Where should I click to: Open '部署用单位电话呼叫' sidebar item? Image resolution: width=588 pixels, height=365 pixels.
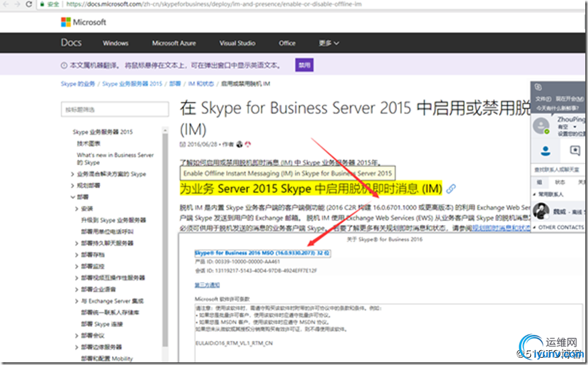point(107,232)
